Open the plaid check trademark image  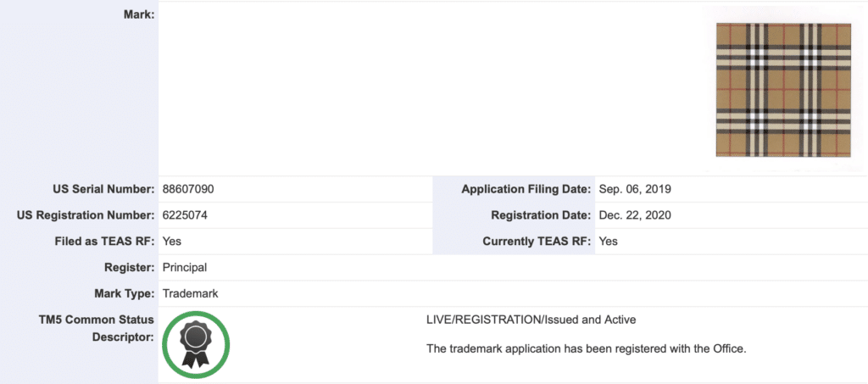[x=783, y=90]
